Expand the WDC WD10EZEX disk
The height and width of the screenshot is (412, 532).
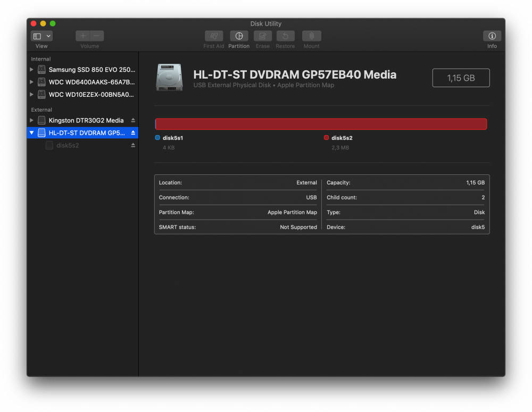pos(31,94)
